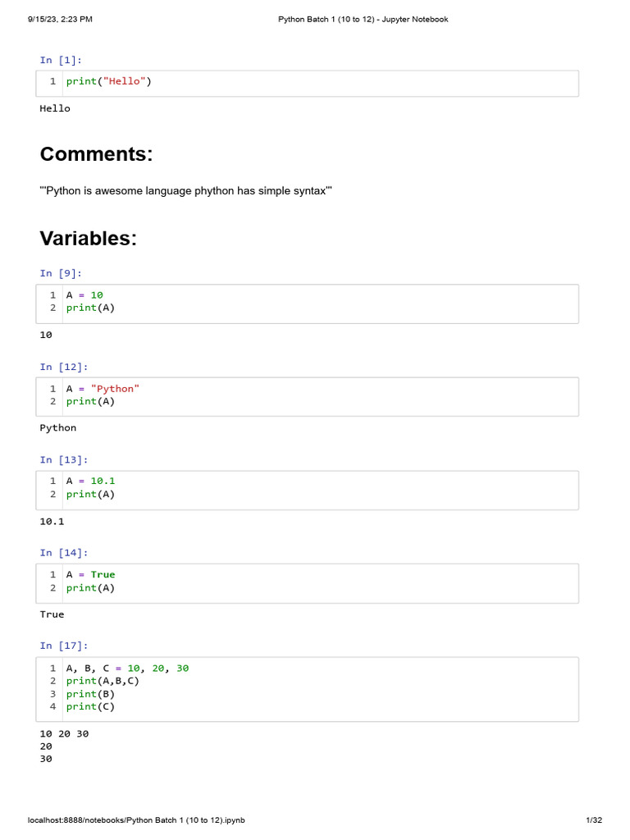This screenshot has height=840, width=630.
Task: Click the A = True code line
Action: pyautogui.click(x=91, y=574)
